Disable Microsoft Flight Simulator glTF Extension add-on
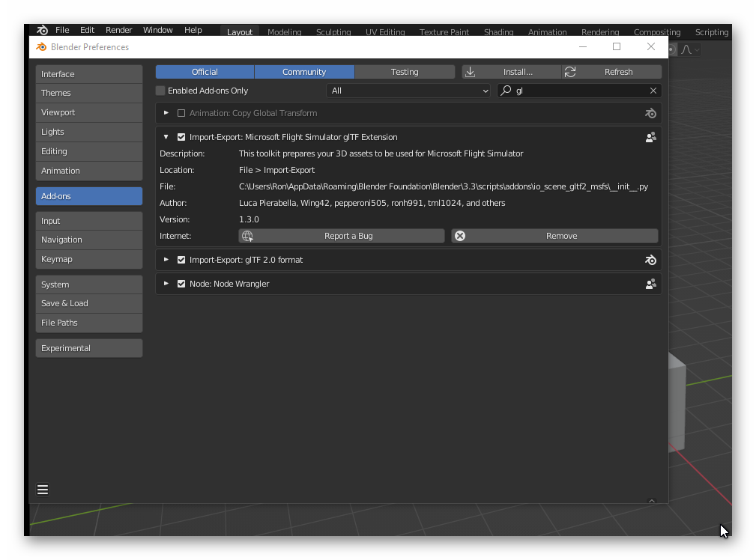This screenshot has width=756, height=560. (x=181, y=137)
